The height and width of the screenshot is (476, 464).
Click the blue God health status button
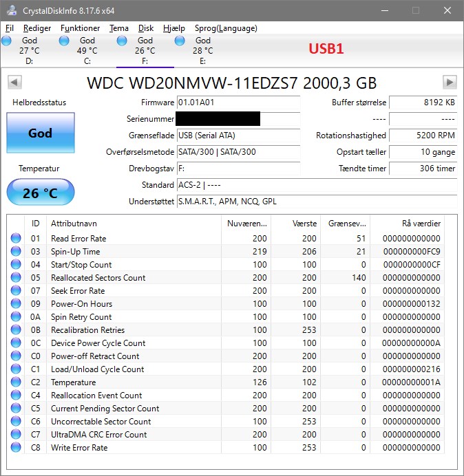[x=41, y=133]
